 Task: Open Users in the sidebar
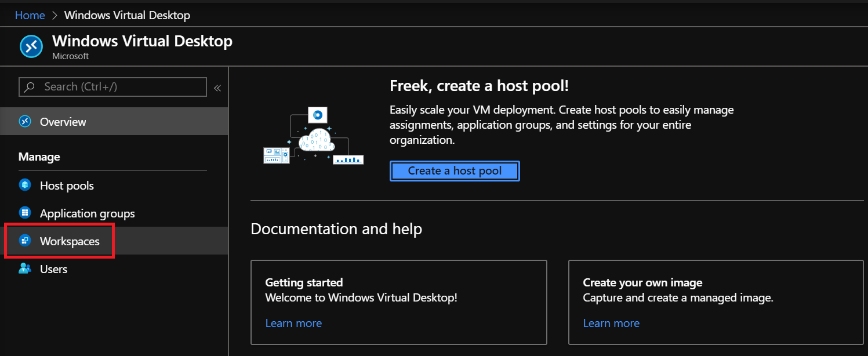coord(114,269)
